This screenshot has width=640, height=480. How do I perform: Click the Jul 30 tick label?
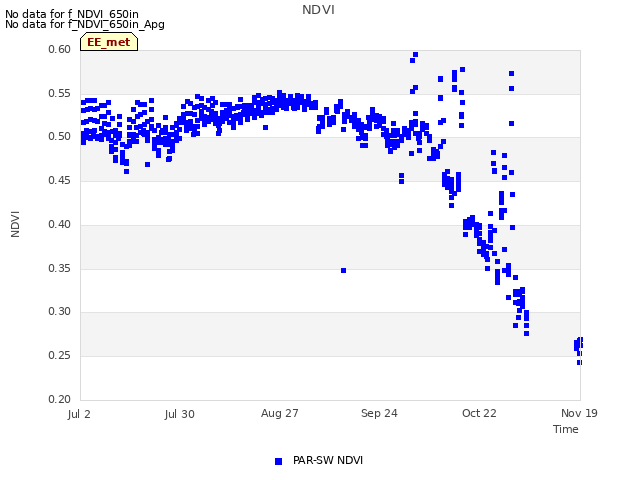point(179,414)
